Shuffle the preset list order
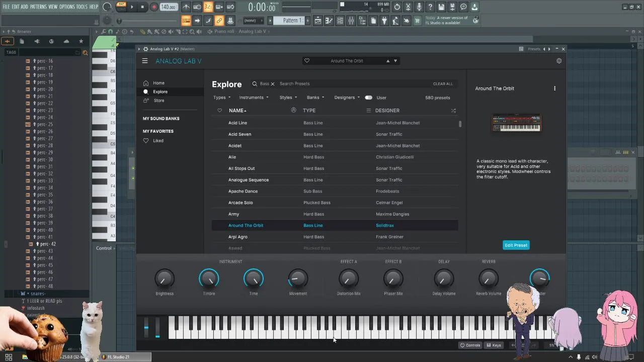 point(453,111)
